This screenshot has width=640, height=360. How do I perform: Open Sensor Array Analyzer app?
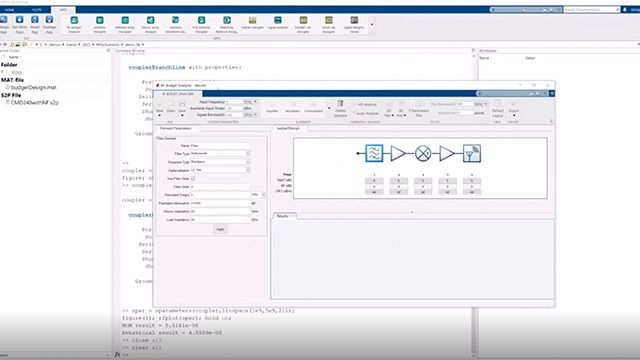click(151, 24)
